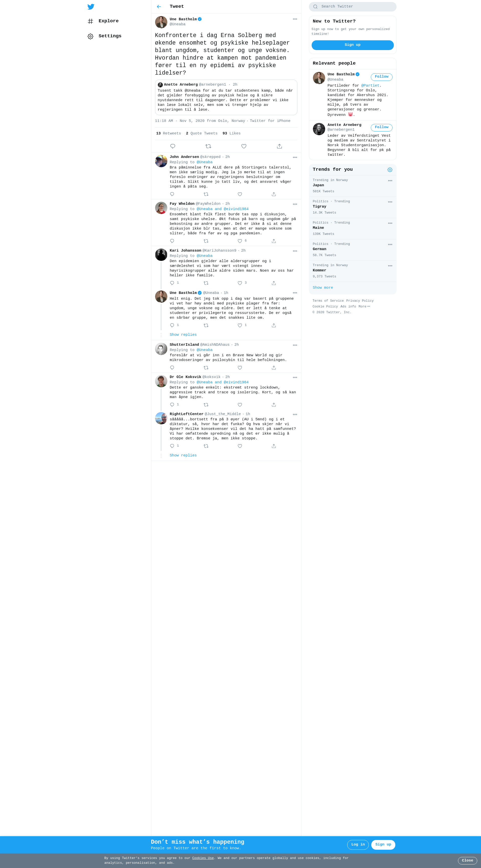This screenshot has width=481, height=868.
Task: Follow Anette Arneberg
Action: pyautogui.click(x=382, y=127)
